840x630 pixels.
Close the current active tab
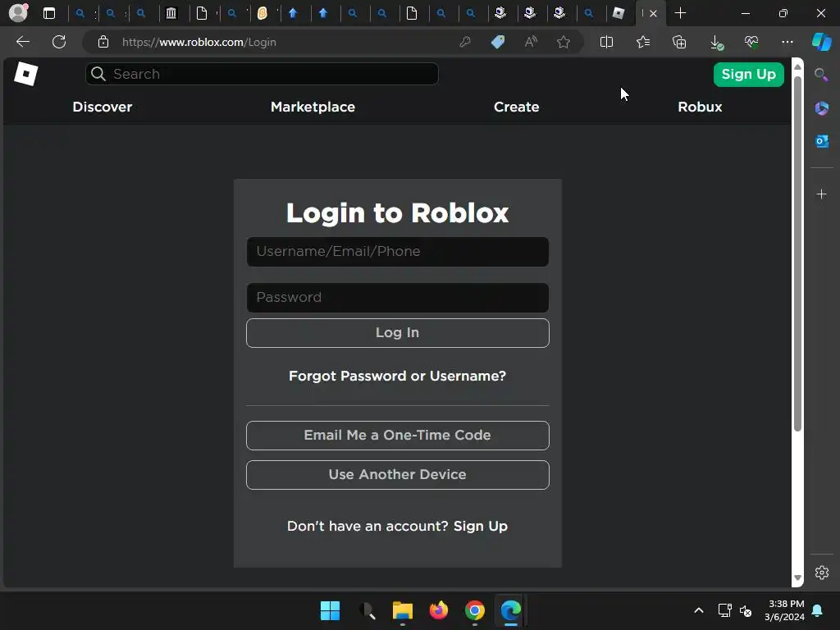[653, 13]
